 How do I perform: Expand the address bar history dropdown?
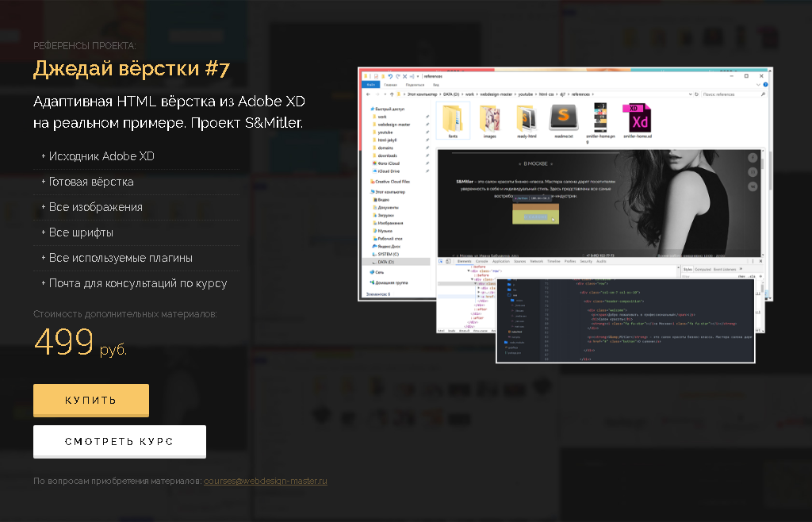click(x=691, y=94)
